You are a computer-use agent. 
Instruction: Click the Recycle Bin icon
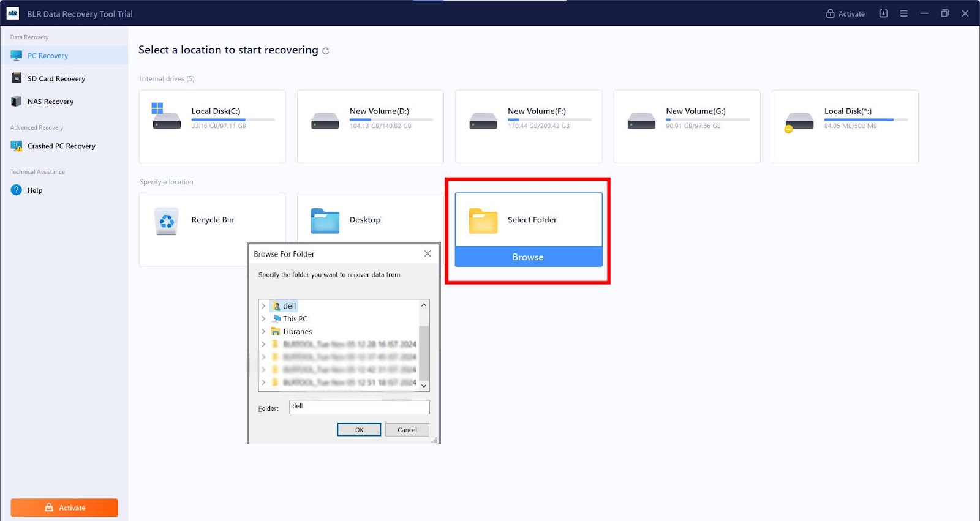(x=167, y=221)
